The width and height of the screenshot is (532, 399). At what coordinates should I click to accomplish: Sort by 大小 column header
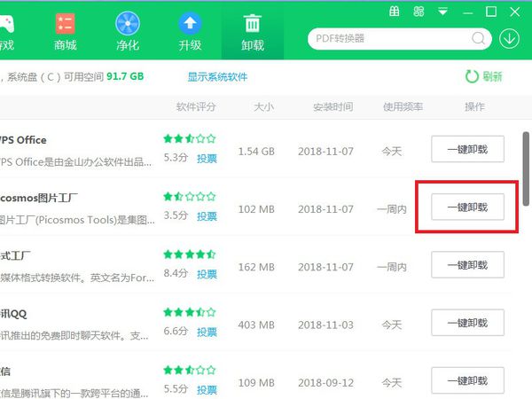[x=263, y=107]
